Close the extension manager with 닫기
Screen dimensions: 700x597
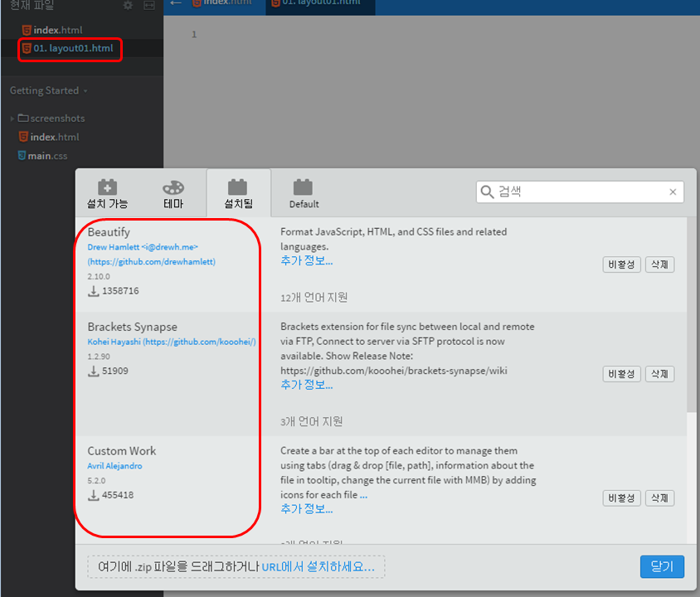662,566
